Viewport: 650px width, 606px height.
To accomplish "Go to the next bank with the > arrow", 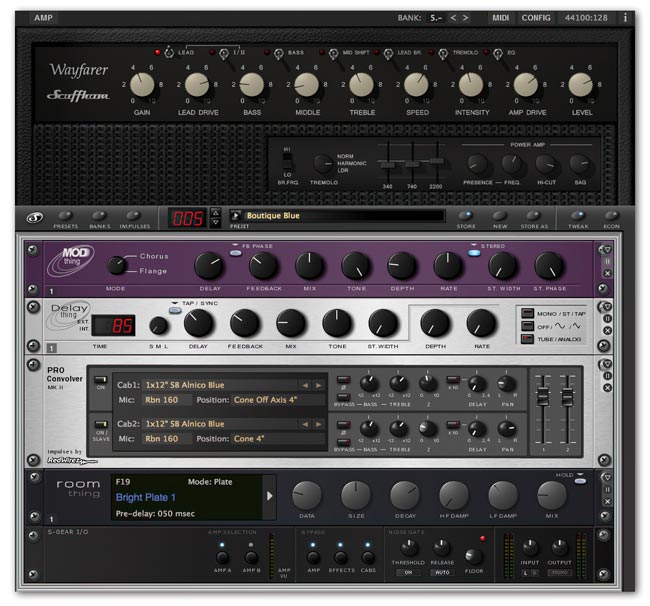I will [466, 18].
